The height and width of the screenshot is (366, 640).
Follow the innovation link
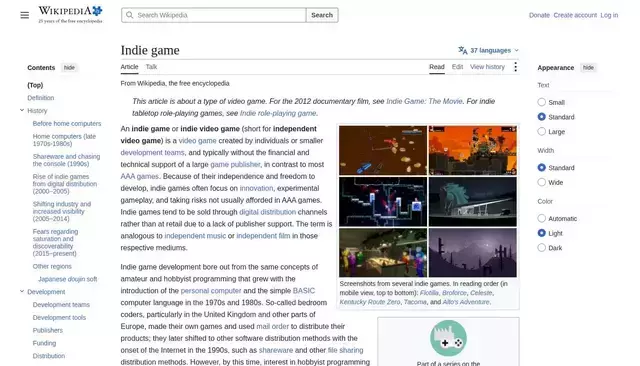pos(256,188)
